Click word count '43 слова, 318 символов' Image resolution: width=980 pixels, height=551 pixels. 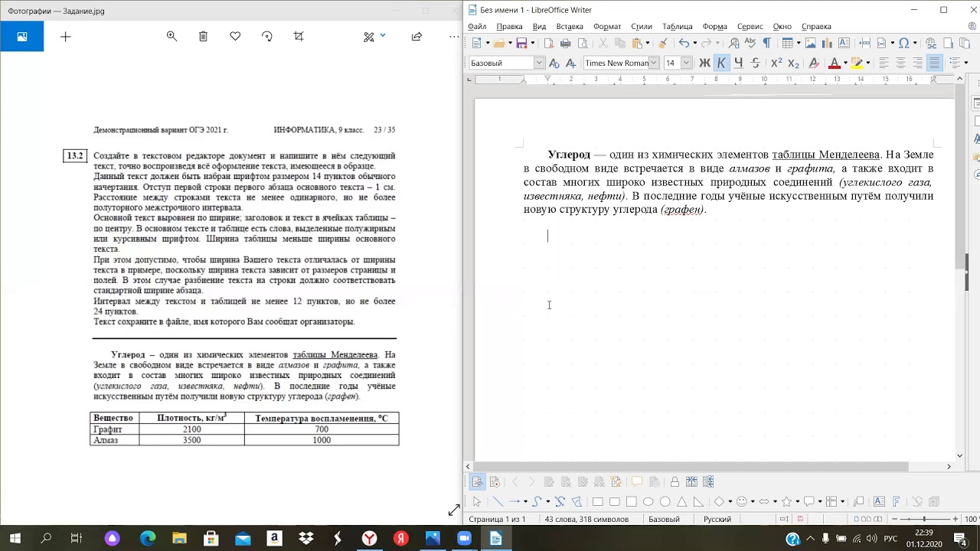pyautogui.click(x=586, y=519)
